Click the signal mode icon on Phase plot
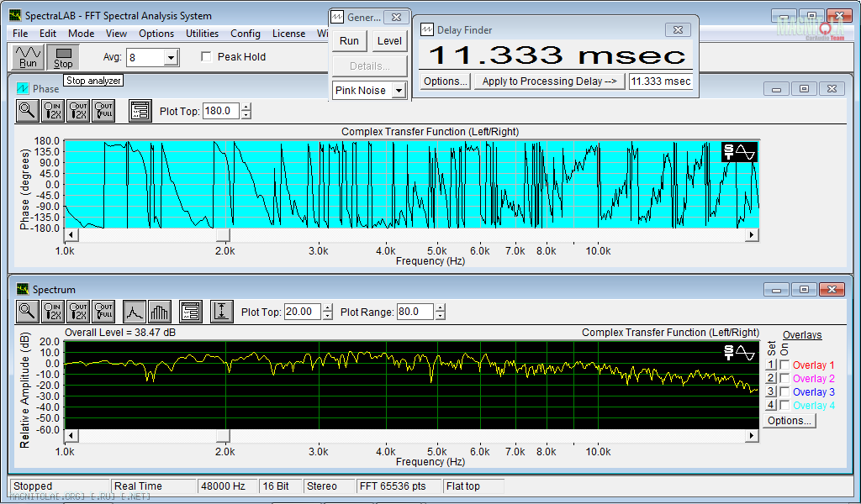This screenshot has width=861, height=504. 739,151
